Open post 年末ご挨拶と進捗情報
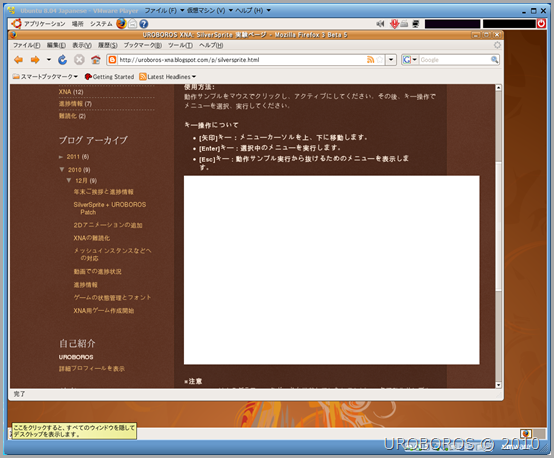Screen dimensions: 554x458 [x=104, y=192]
